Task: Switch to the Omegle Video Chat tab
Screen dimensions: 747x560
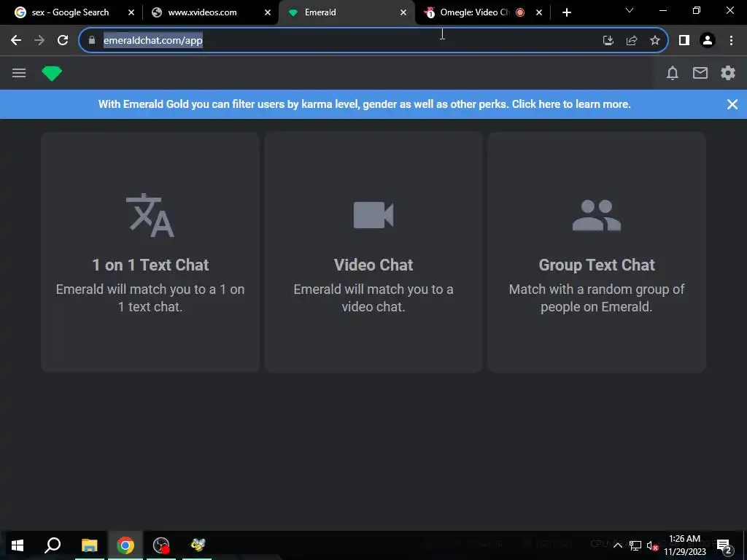Action: coord(474,12)
